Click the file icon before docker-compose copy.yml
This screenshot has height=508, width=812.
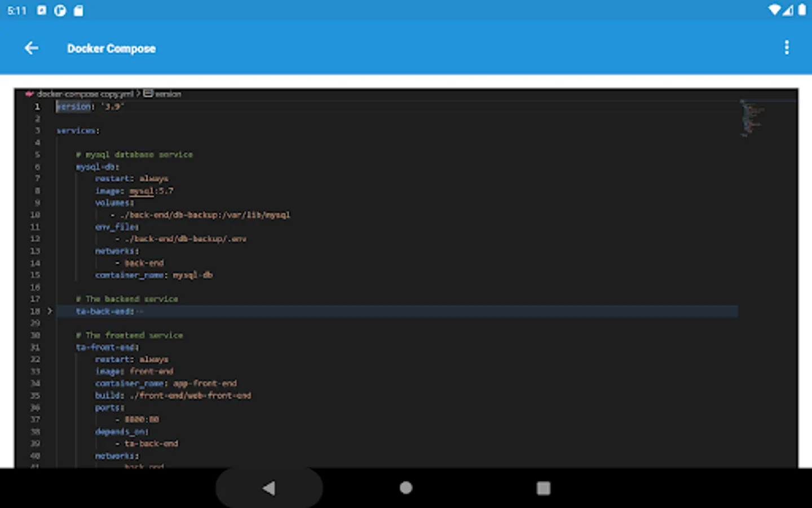point(29,94)
